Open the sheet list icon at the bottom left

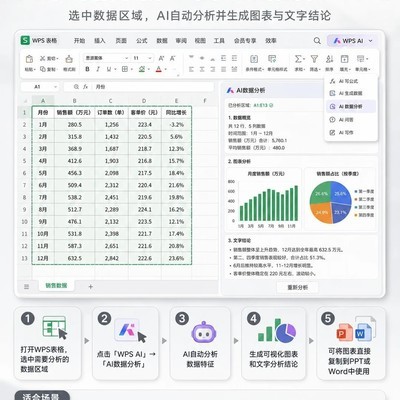click(x=27, y=287)
